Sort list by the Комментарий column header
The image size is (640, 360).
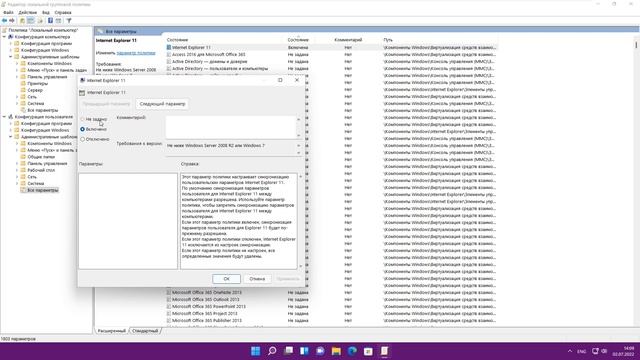pos(348,40)
